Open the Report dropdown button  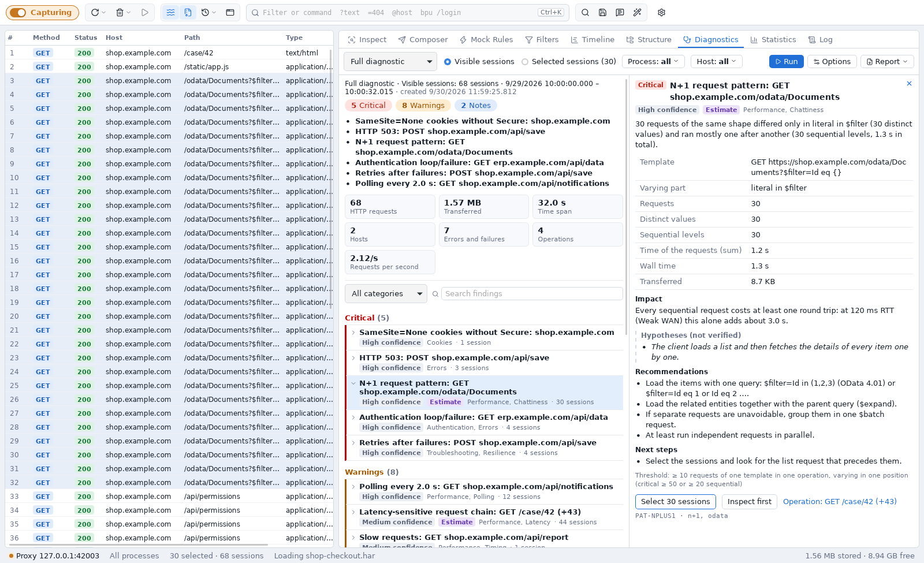click(887, 61)
